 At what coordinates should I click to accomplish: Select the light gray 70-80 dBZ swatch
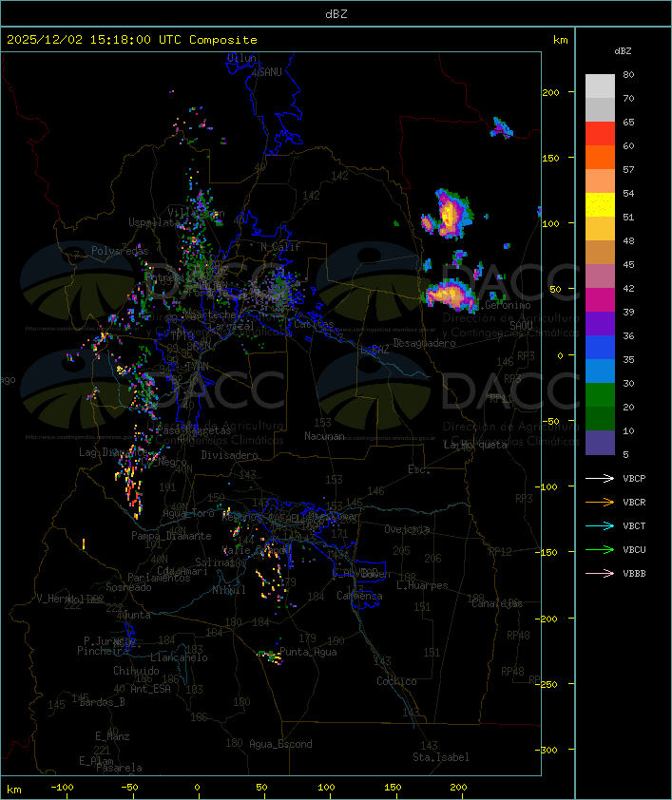click(600, 86)
